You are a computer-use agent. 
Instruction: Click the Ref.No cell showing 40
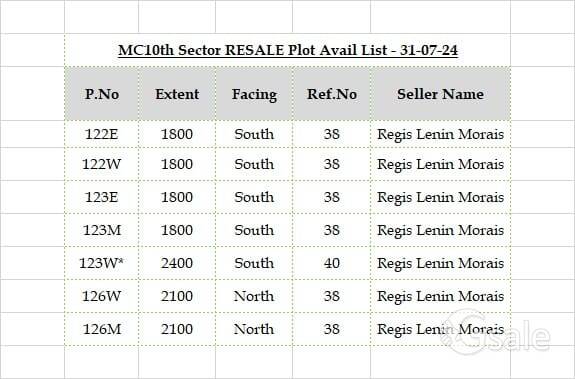point(332,263)
